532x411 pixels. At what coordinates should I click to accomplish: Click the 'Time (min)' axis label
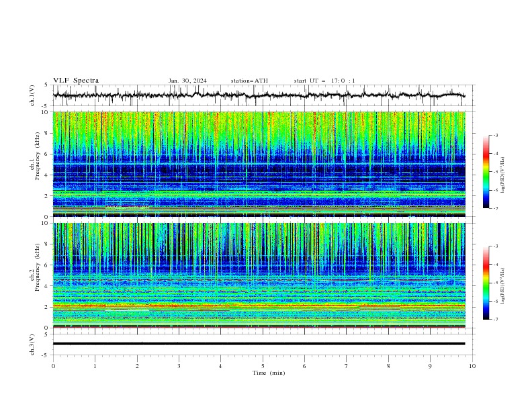tap(269, 373)
